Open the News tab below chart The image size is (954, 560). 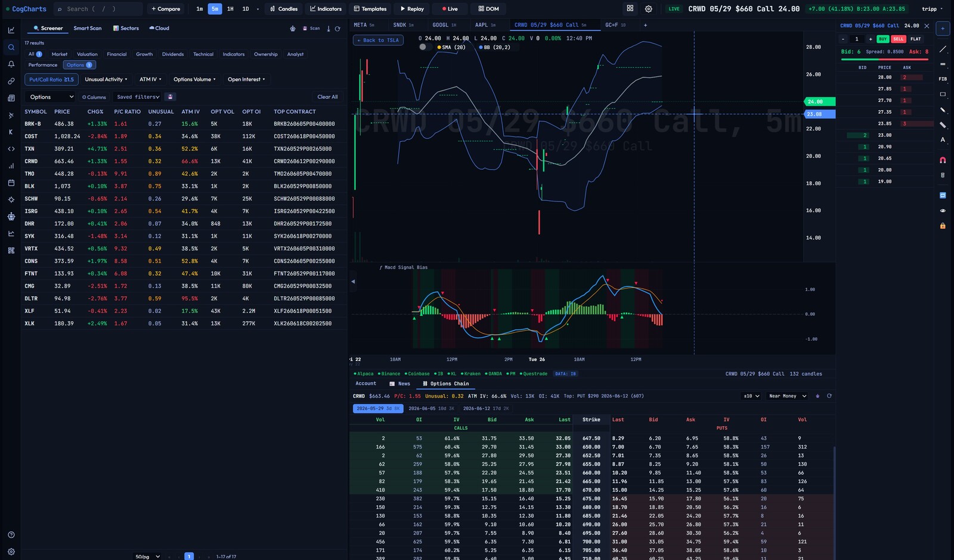tap(400, 384)
